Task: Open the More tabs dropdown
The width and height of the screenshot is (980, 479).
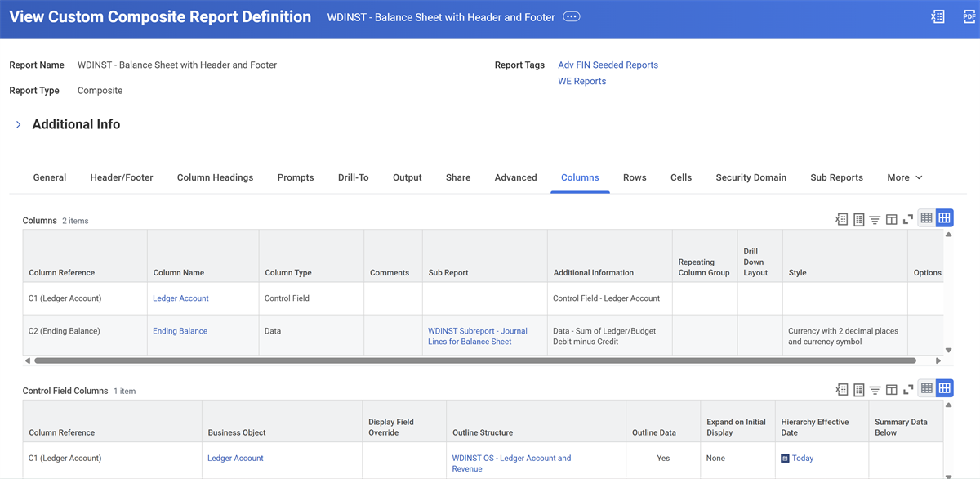Action: click(905, 177)
